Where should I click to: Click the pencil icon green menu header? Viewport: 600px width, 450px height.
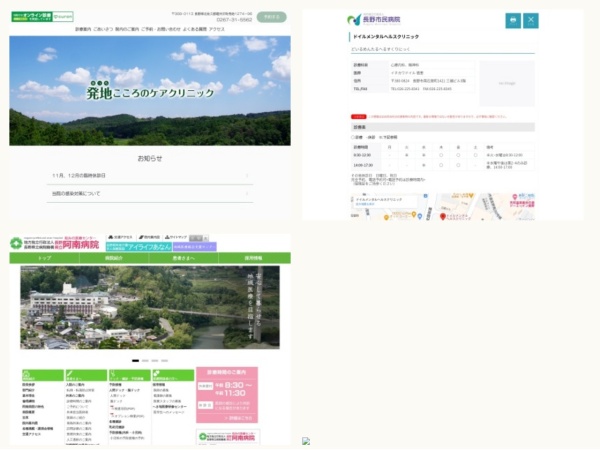point(86,375)
